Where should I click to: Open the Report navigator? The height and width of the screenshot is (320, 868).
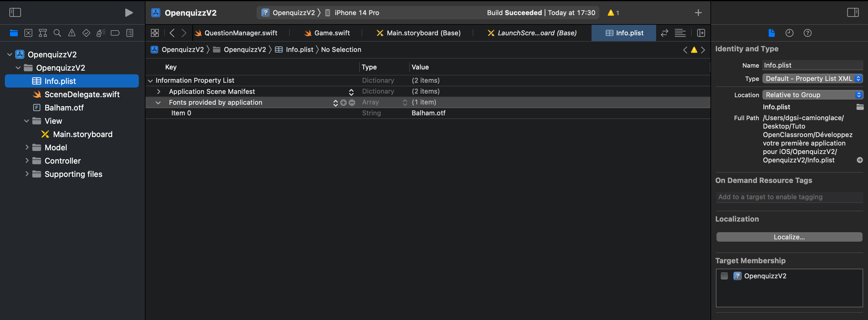tap(130, 33)
